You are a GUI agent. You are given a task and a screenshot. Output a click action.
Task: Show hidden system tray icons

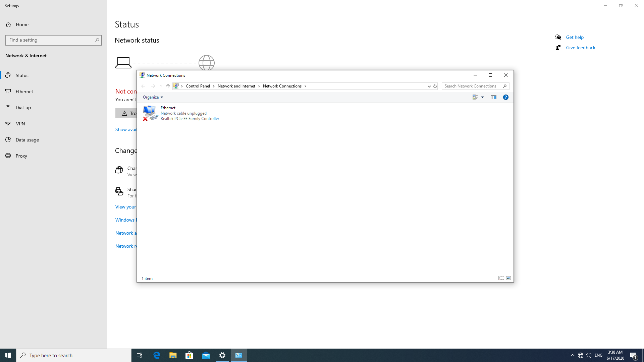pos(572,355)
